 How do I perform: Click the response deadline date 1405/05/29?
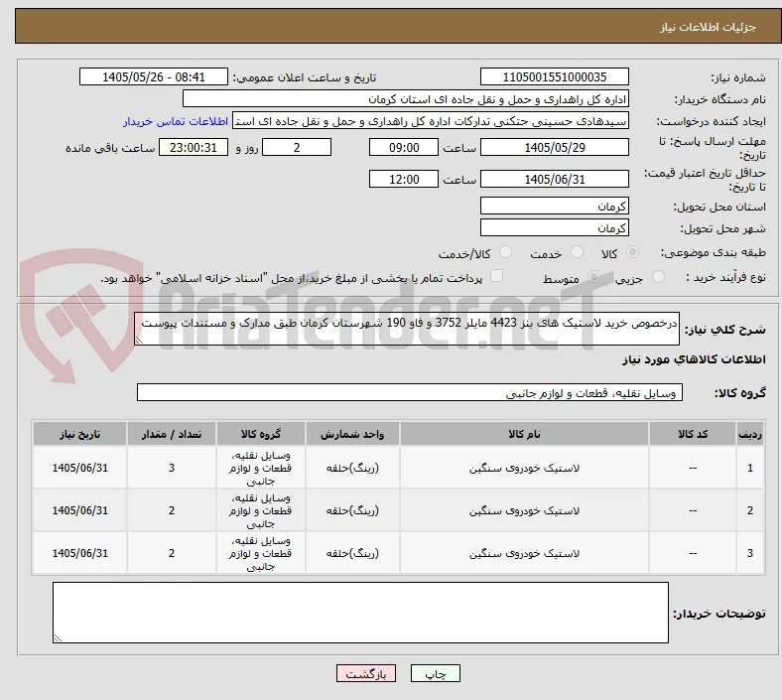point(555,148)
